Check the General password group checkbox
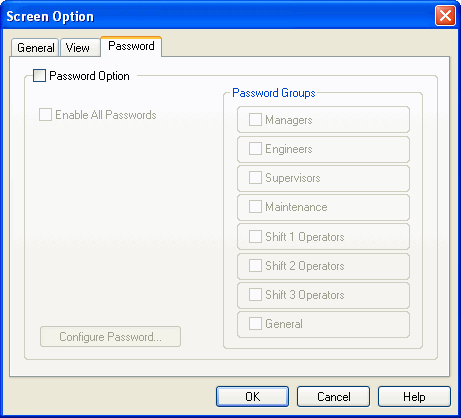The image size is (461, 418). pyautogui.click(x=255, y=324)
